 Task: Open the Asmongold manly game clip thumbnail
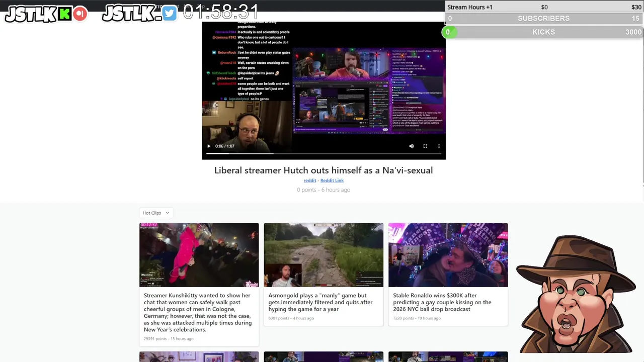[324, 255]
